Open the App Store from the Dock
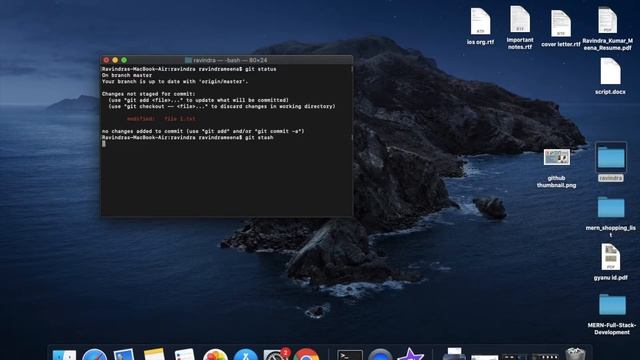Image resolution: width=640 pixels, height=360 pixels. click(245, 354)
